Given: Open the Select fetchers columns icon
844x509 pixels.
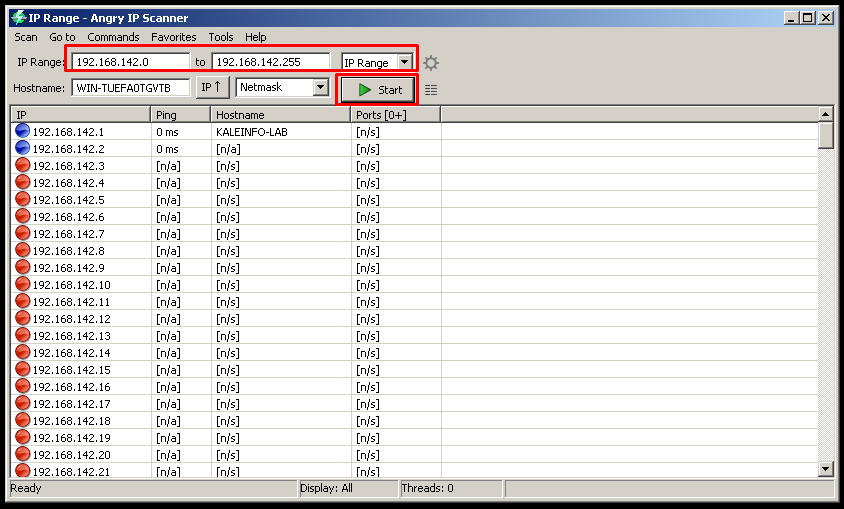Looking at the screenshot, I should point(431,90).
